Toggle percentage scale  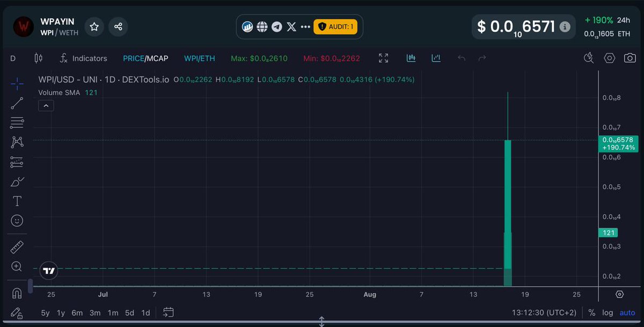(x=592, y=313)
